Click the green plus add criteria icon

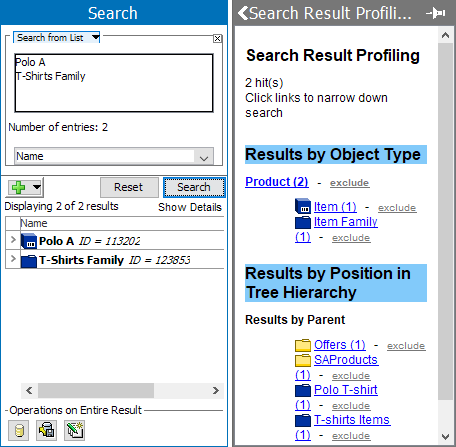tap(18, 187)
